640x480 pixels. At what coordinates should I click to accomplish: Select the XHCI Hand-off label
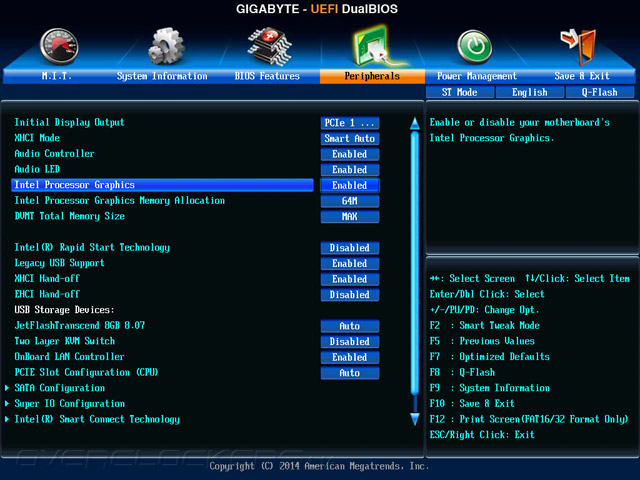(x=47, y=278)
